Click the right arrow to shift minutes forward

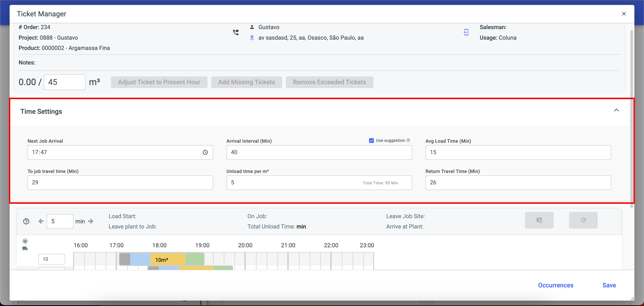(x=91, y=221)
